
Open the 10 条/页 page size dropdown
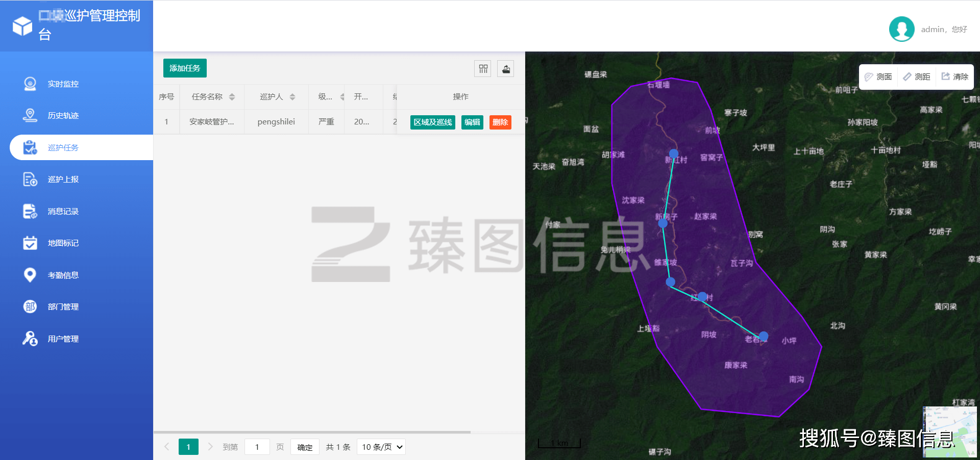381,447
